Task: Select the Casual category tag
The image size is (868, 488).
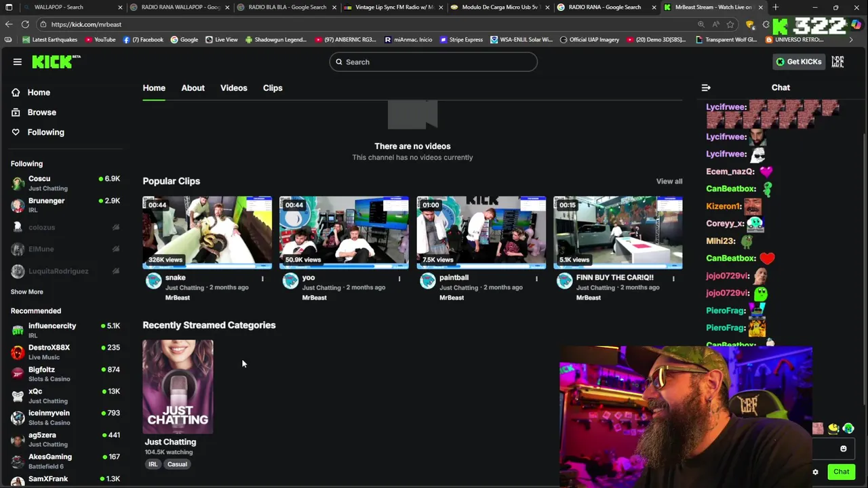Action: tap(177, 464)
